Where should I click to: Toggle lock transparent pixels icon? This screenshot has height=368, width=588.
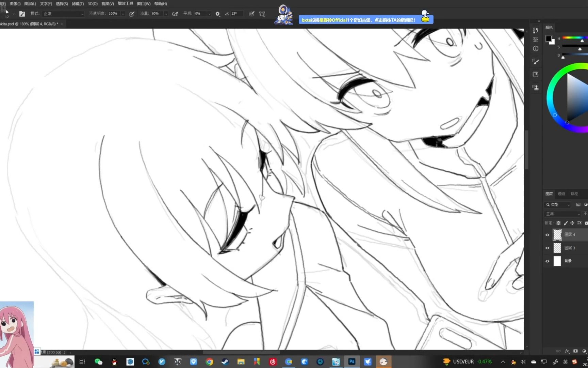tap(558, 223)
